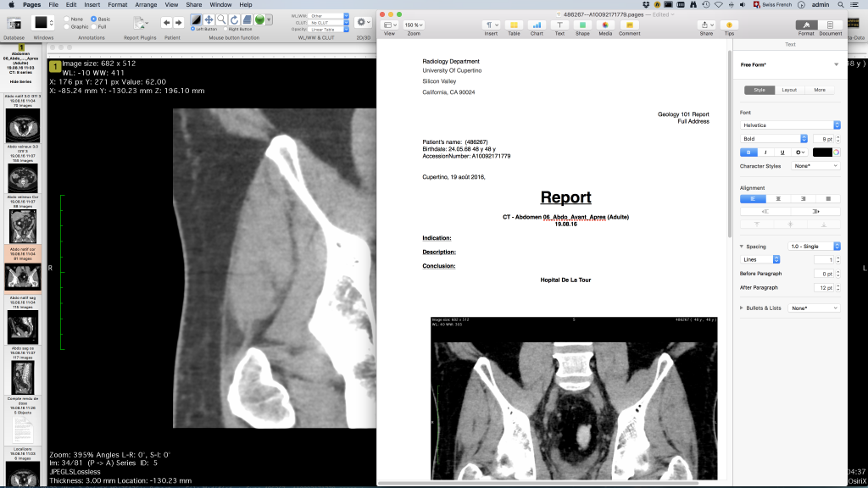Screen dimensions: 868x488
Task: Toggle italic formatting button
Action: tap(765, 152)
